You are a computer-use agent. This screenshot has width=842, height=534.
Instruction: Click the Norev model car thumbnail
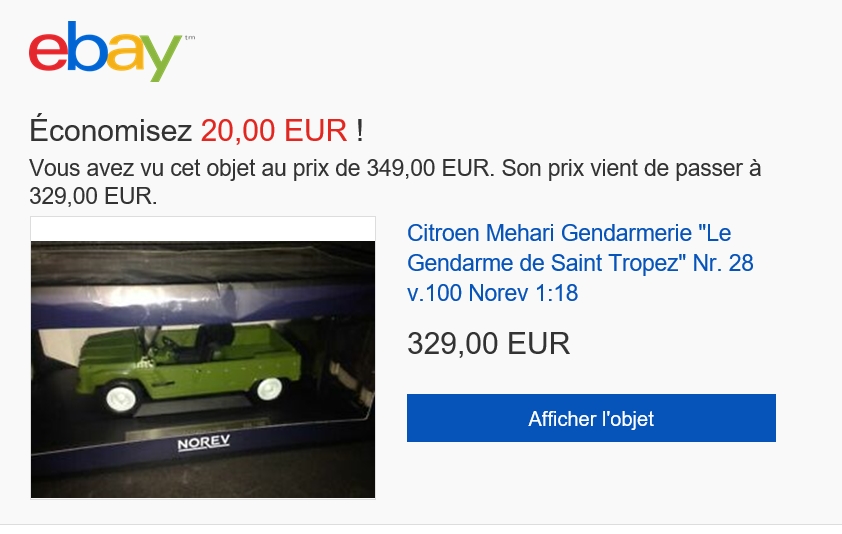203,358
